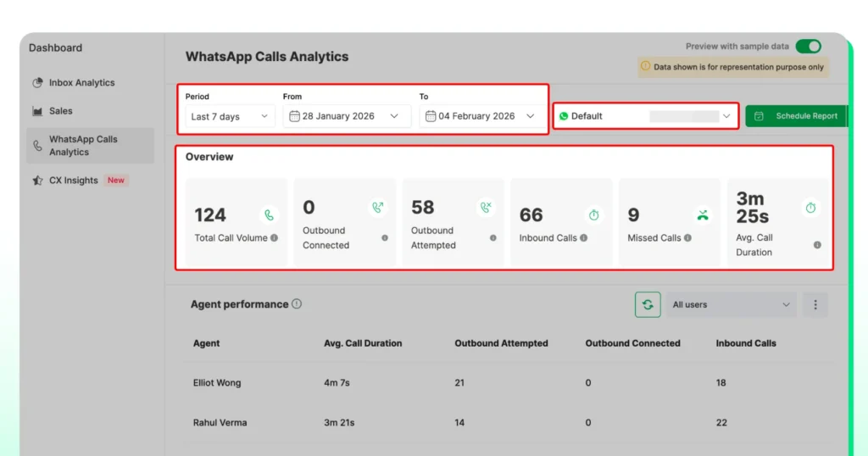The height and width of the screenshot is (456, 868).
Task: Open the To date picker 04 February 2026
Action: 481,116
